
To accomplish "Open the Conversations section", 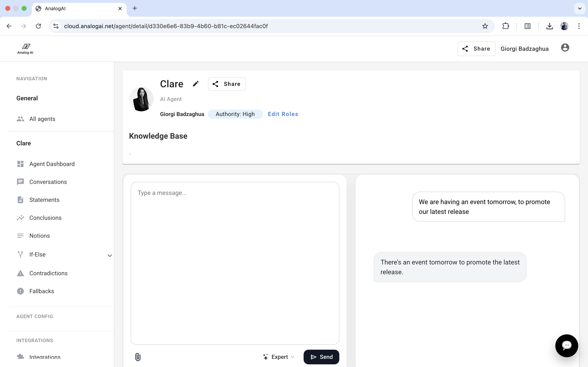I will point(48,182).
